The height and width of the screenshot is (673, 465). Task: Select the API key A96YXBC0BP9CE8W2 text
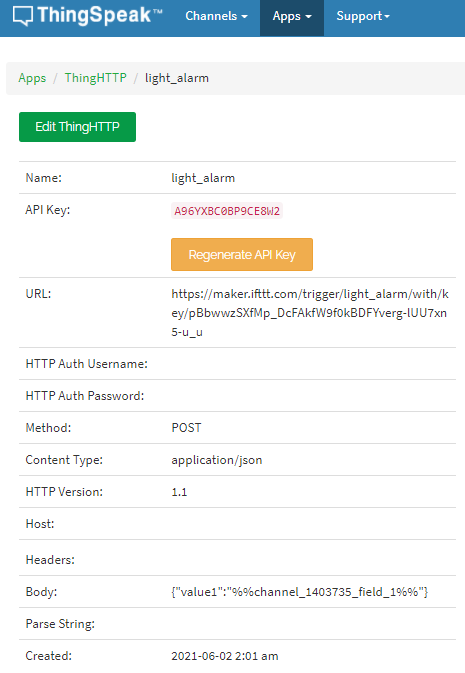pyautogui.click(x=227, y=211)
